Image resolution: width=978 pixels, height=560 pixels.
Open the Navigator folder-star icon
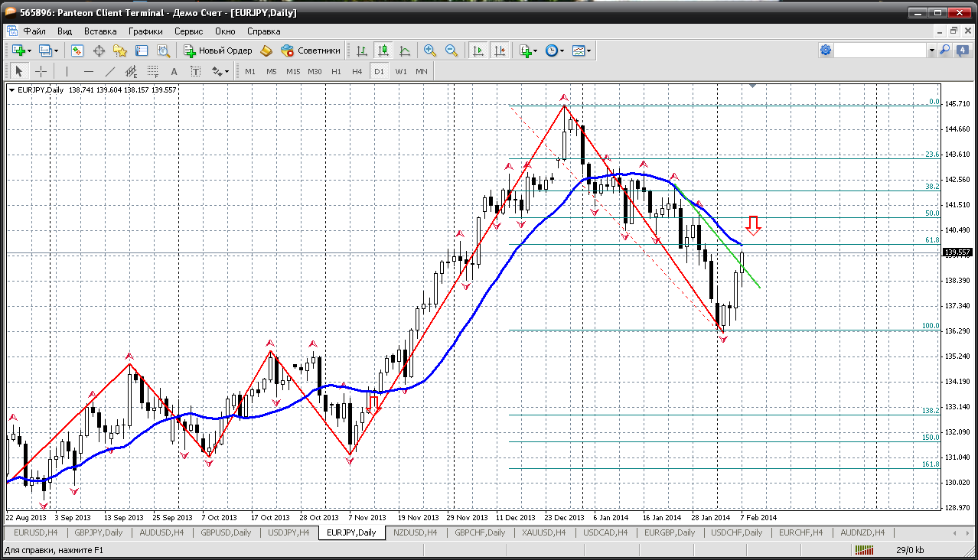120,50
